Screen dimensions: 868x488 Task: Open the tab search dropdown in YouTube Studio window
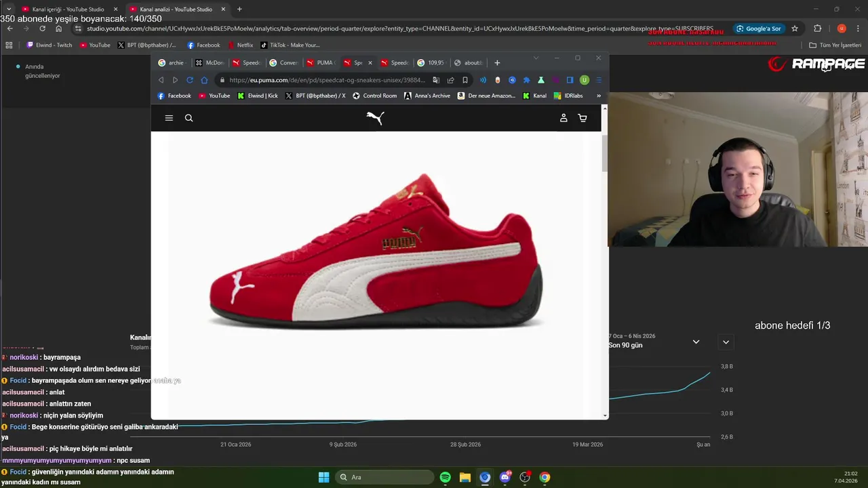(9, 9)
